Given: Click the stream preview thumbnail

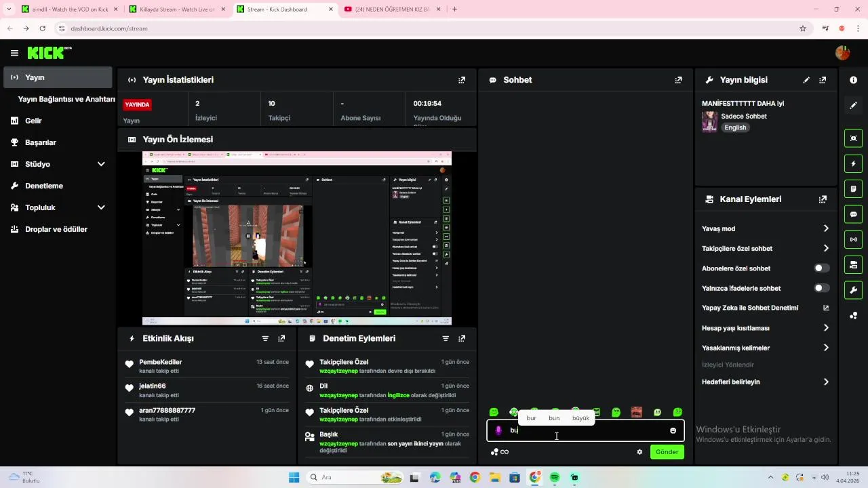Looking at the screenshot, I should (296, 238).
